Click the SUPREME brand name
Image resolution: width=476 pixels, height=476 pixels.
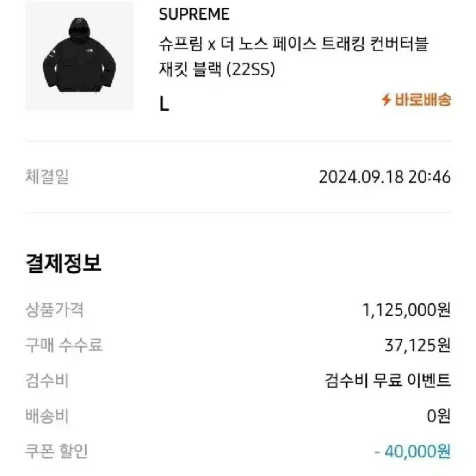coord(194,14)
